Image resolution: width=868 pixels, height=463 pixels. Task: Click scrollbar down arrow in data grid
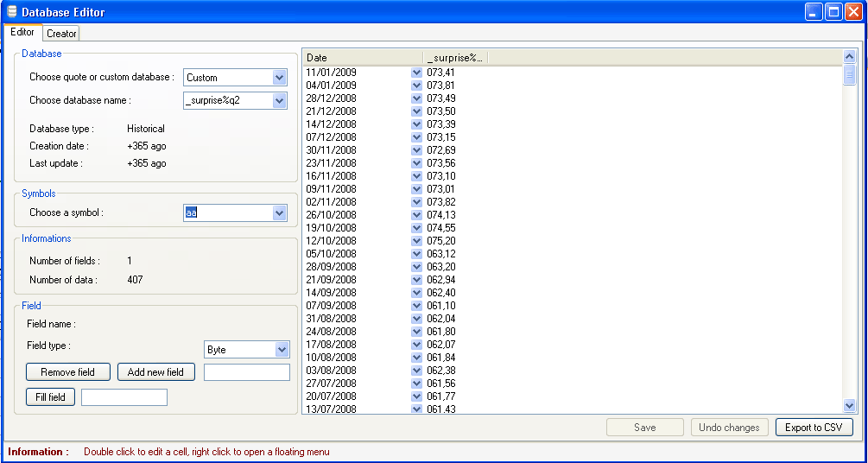tap(849, 405)
